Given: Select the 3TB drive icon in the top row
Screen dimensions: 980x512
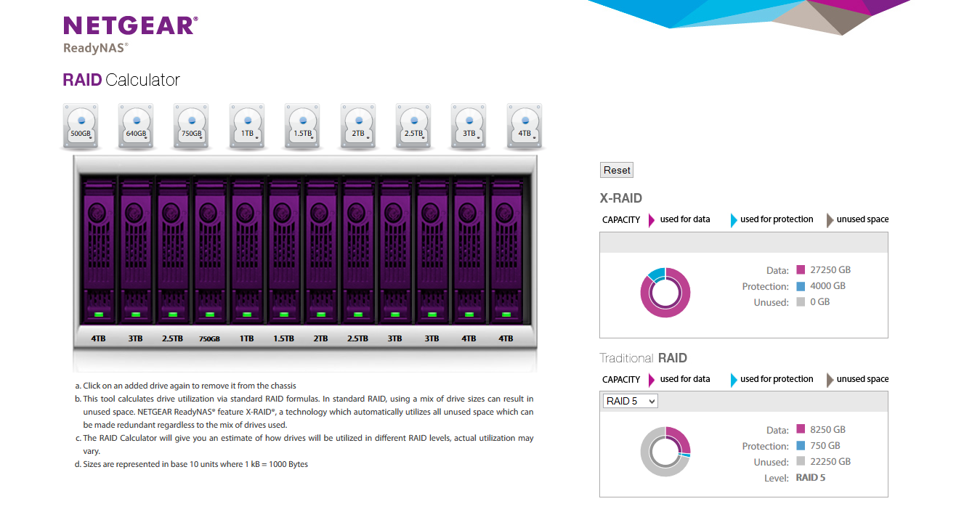Looking at the screenshot, I should click(x=469, y=126).
